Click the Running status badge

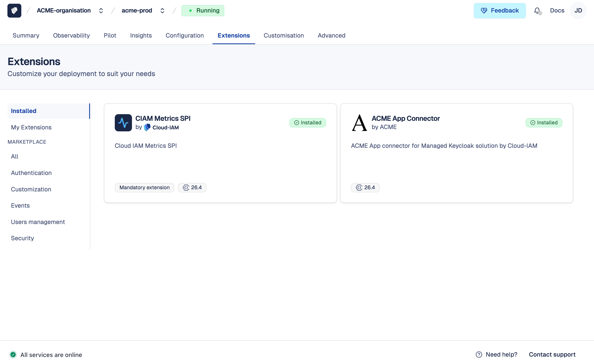pyautogui.click(x=203, y=10)
